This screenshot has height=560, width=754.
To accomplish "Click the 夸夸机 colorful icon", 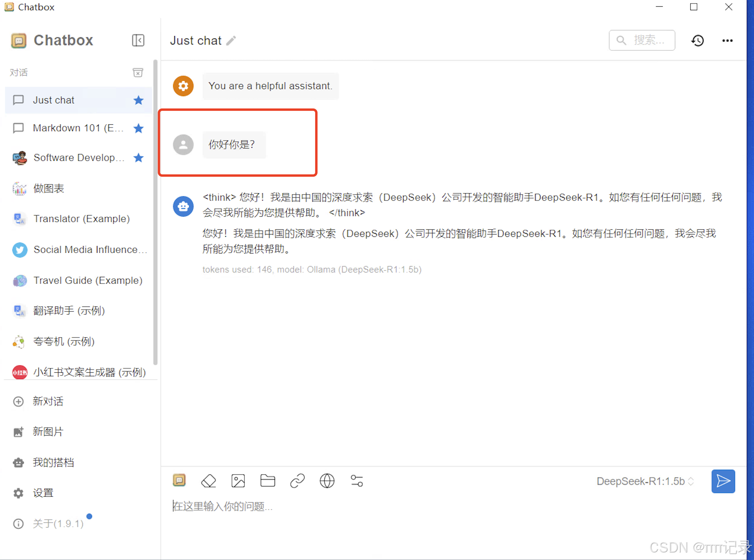I will click(x=19, y=341).
